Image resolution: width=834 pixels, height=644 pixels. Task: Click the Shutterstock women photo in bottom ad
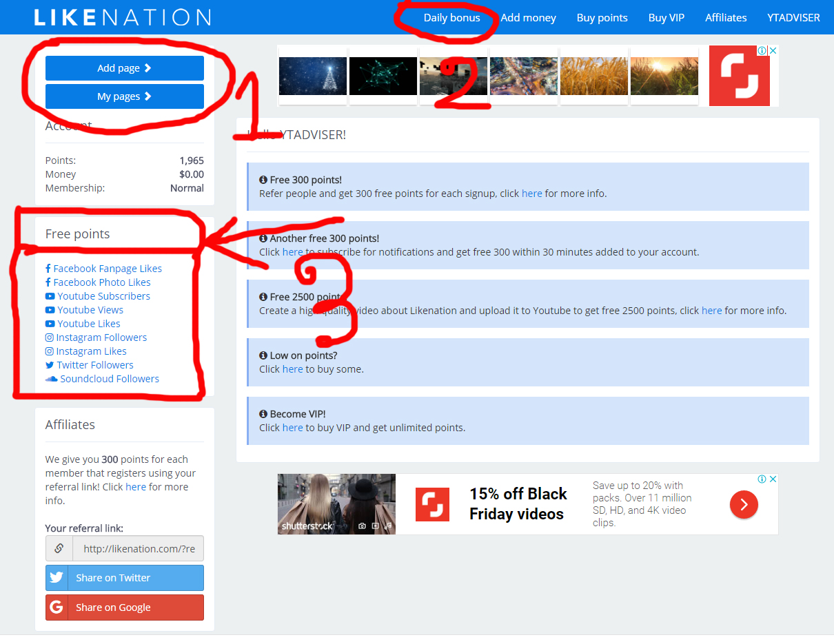coord(337,504)
